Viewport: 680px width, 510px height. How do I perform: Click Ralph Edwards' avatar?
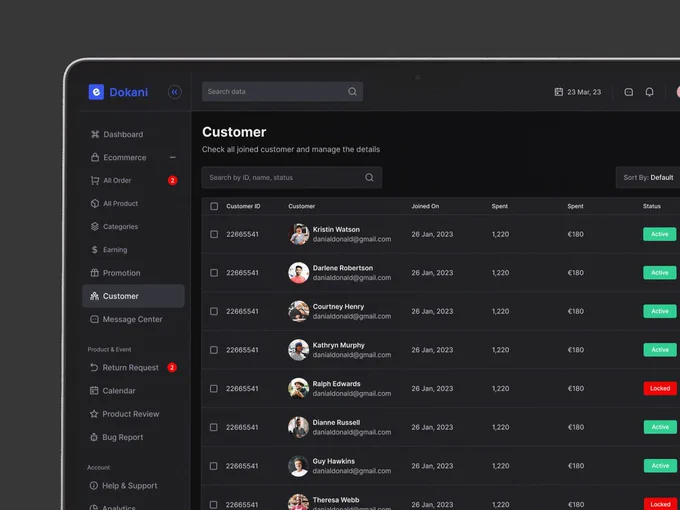(298, 388)
